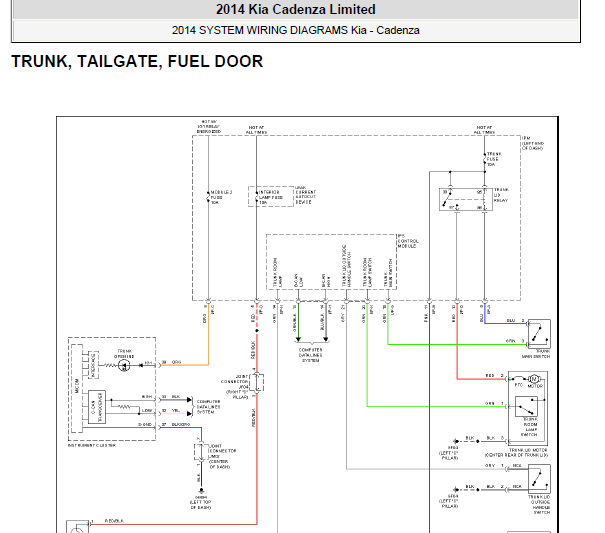Viewport: 605px width, 533px height.
Task: Click the 'ORG' label on orange wire
Action: tap(176, 362)
